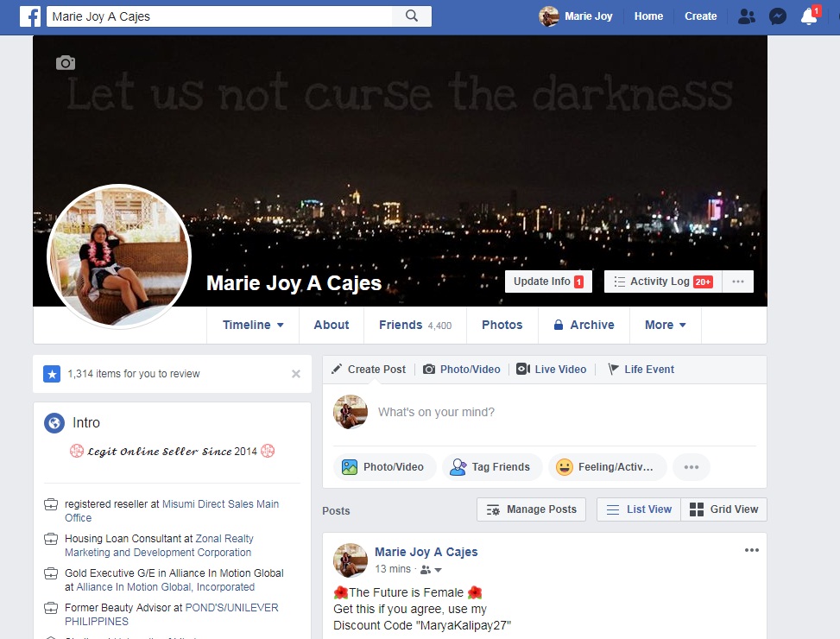Image resolution: width=840 pixels, height=639 pixels.
Task: Open Zonal Realty Marketing and Development link
Action: point(160,546)
